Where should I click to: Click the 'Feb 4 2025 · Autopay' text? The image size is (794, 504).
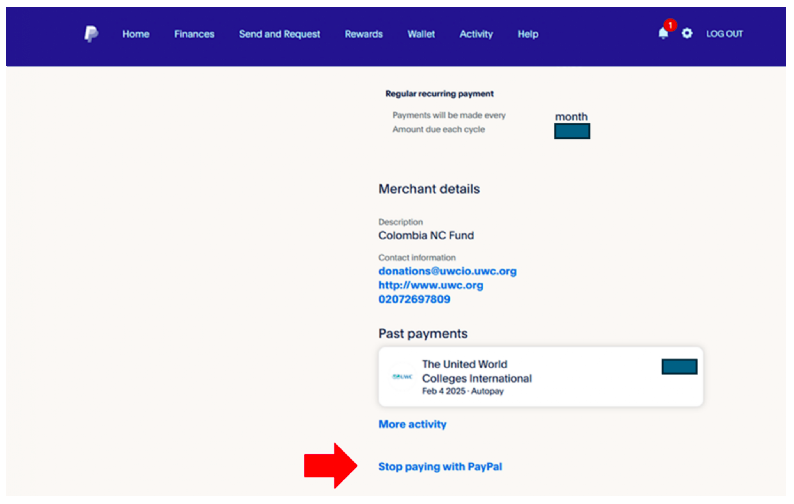coord(463,392)
